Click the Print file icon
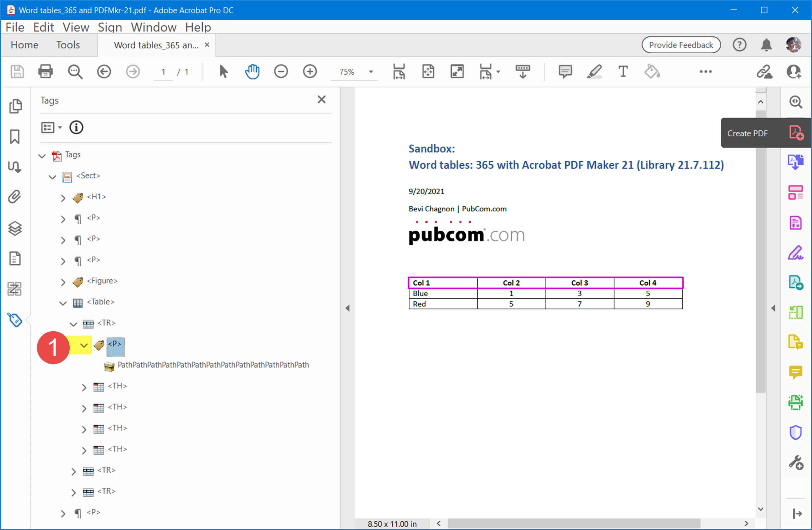 [45, 72]
